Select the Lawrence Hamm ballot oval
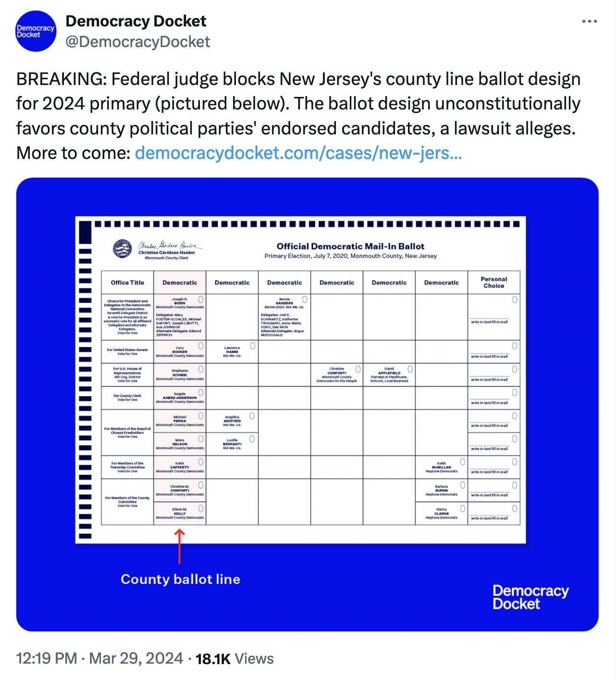Screen dimensions: 616x679 (x=252, y=346)
